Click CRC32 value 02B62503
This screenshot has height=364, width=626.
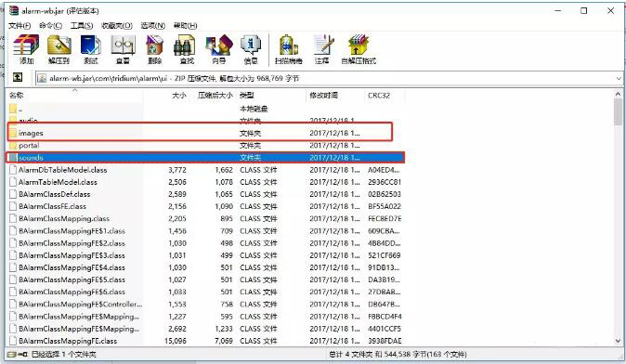click(x=385, y=194)
